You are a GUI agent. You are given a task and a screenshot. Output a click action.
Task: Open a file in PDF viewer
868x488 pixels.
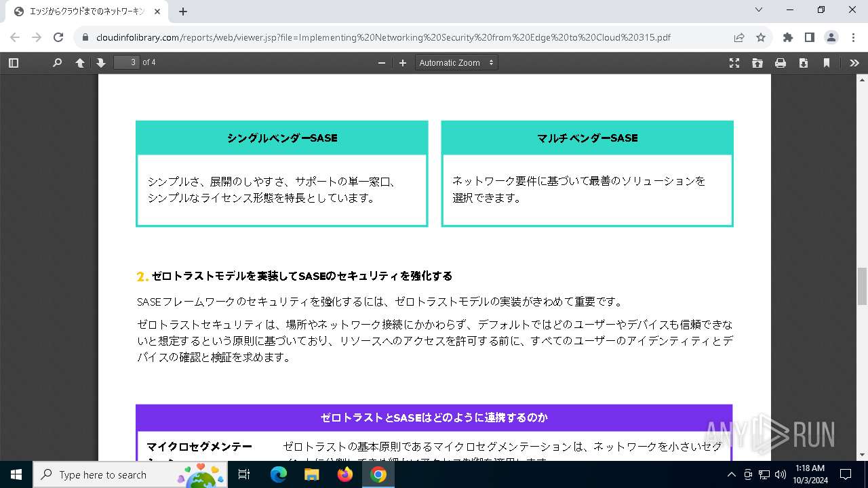(x=757, y=62)
